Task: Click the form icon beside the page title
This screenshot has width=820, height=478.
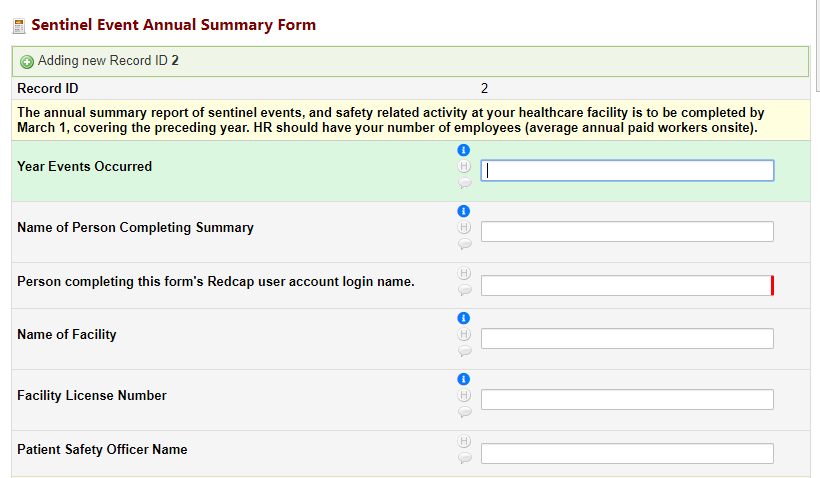Action: click(19, 26)
